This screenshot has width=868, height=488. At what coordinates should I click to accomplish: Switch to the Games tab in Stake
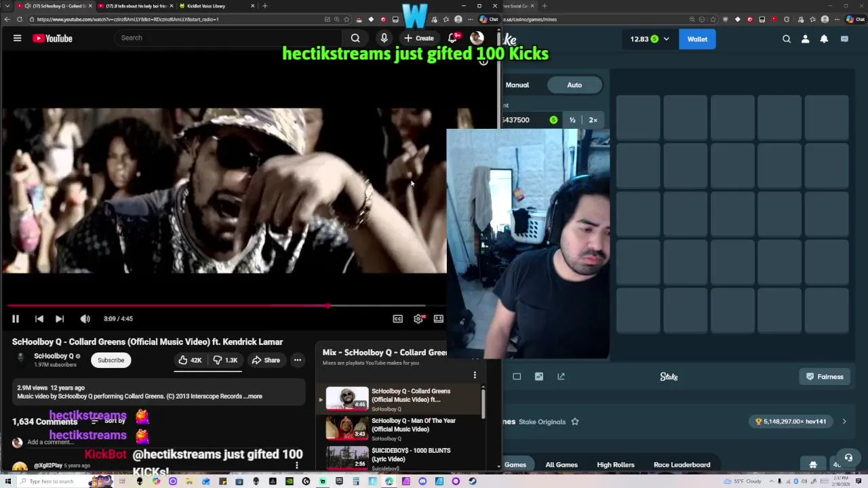[x=515, y=465]
